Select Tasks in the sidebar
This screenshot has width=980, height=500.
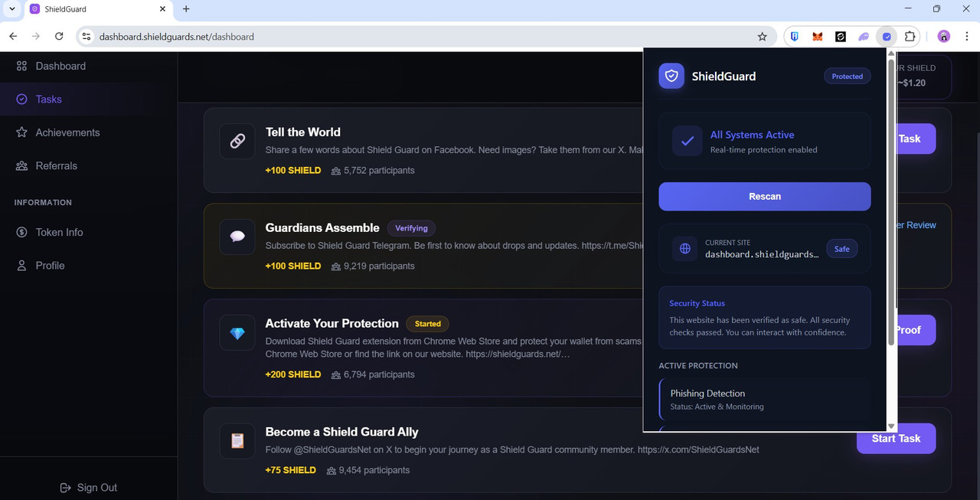(48, 100)
